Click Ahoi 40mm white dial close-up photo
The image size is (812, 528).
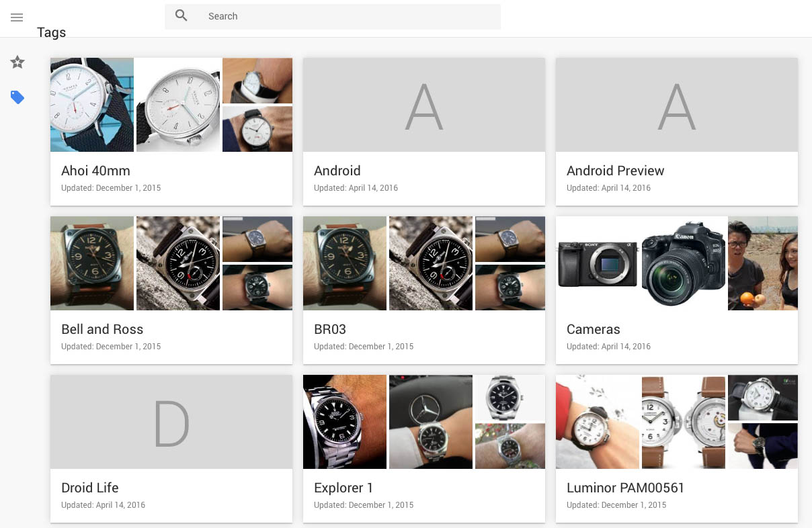click(178, 105)
